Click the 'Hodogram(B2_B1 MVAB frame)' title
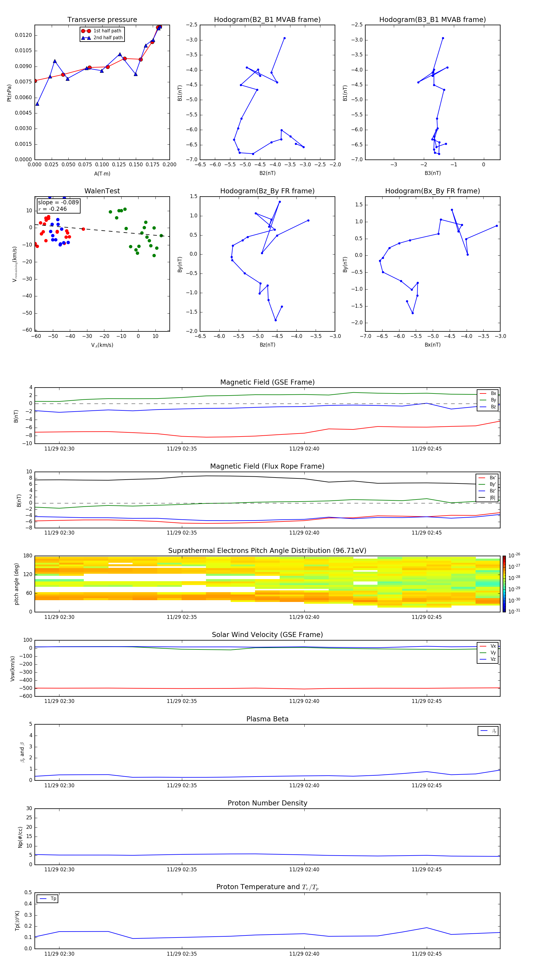This screenshot has width=535, height=980. (267, 20)
